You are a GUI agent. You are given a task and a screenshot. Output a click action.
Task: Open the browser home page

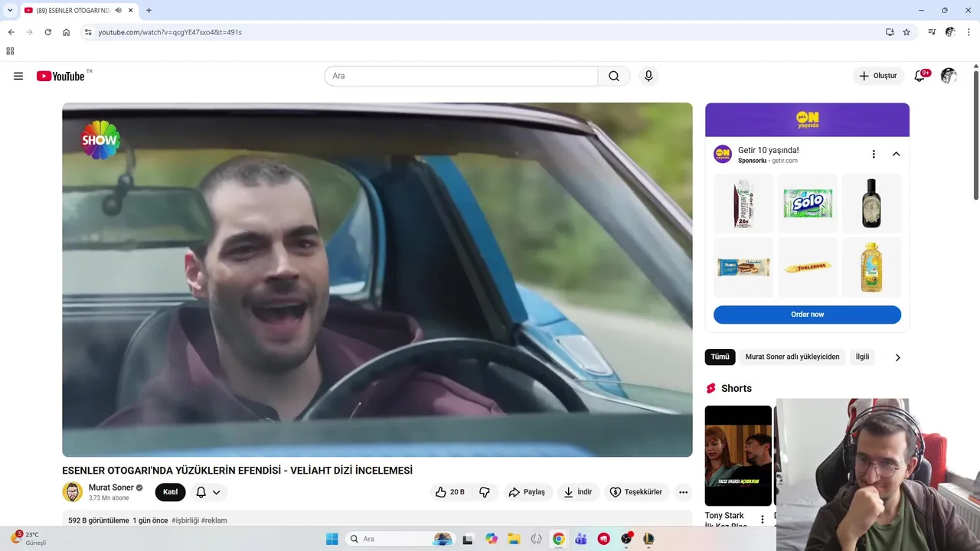(67, 32)
